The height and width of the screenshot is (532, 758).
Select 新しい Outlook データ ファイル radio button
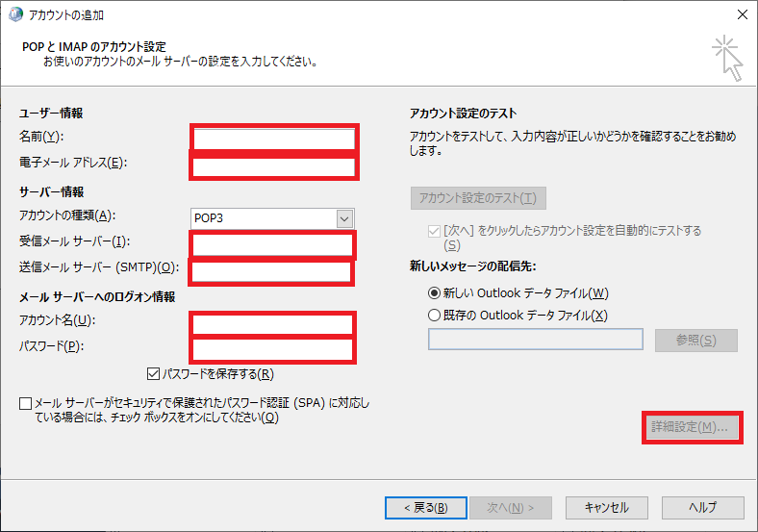click(434, 293)
